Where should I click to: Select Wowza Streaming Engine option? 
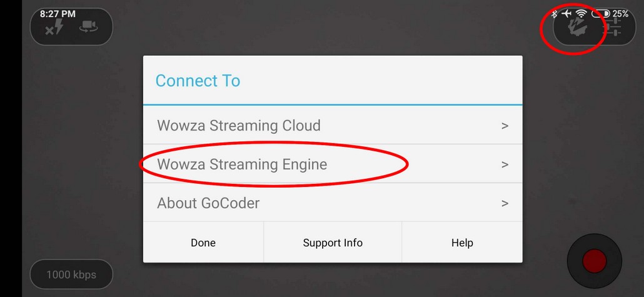point(242,164)
